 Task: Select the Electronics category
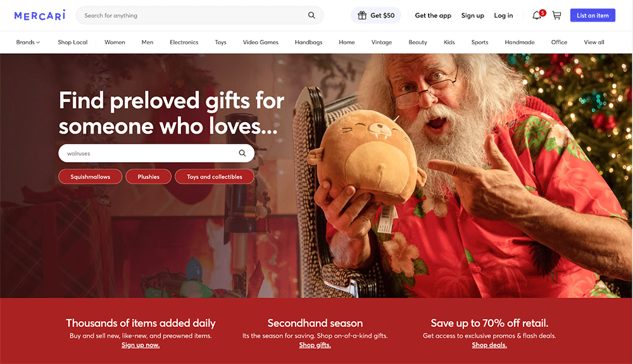(x=184, y=42)
